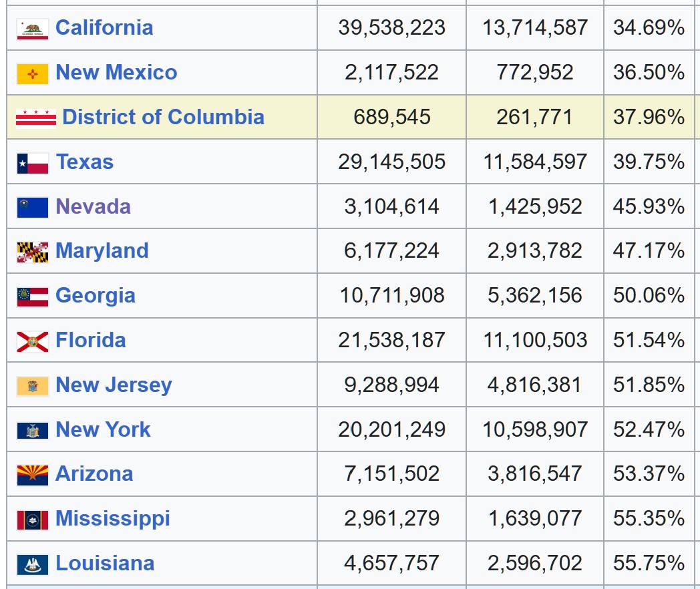Visit the Louisiana link
This screenshot has width=700, height=589.
105,563
